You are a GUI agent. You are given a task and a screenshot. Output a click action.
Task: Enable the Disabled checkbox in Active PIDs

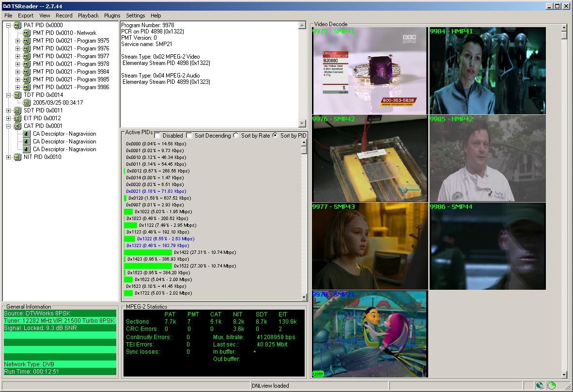point(157,136)
